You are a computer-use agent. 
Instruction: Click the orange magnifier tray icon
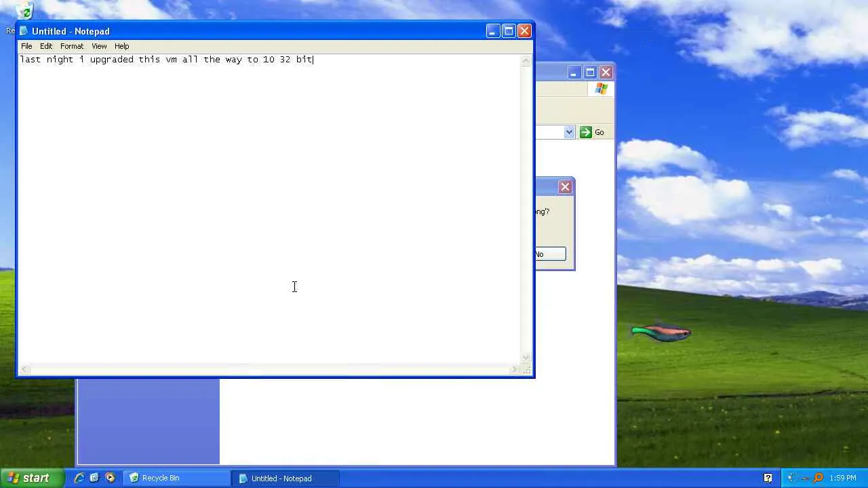[818, 478]
